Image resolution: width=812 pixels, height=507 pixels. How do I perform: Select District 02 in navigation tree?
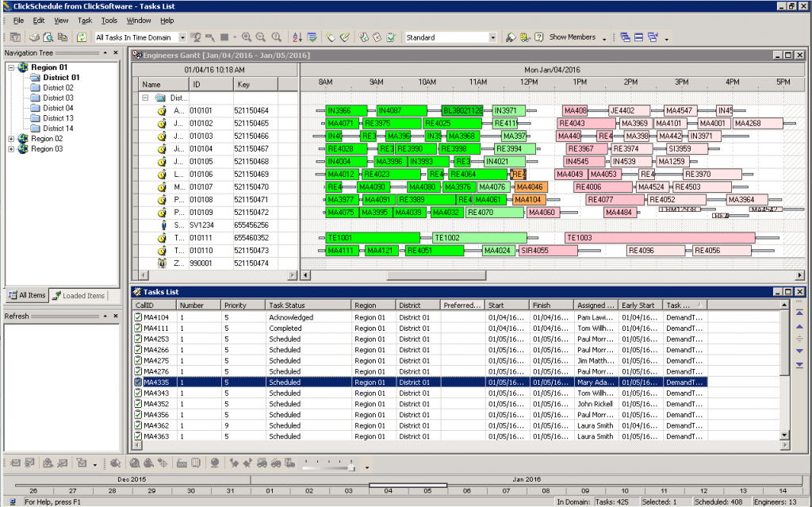[x=57, y=87]
